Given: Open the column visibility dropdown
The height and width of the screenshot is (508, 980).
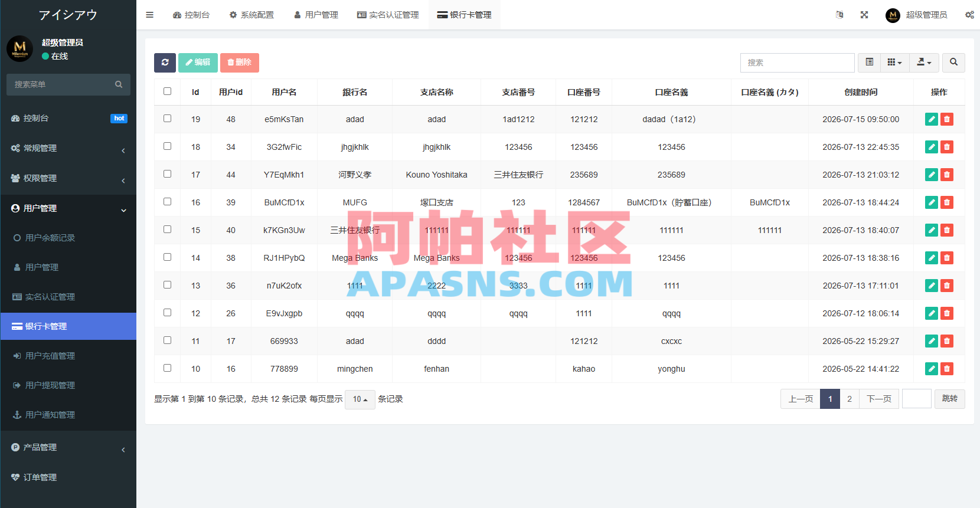Looking at the screenshot, I should tap(895, 63).
